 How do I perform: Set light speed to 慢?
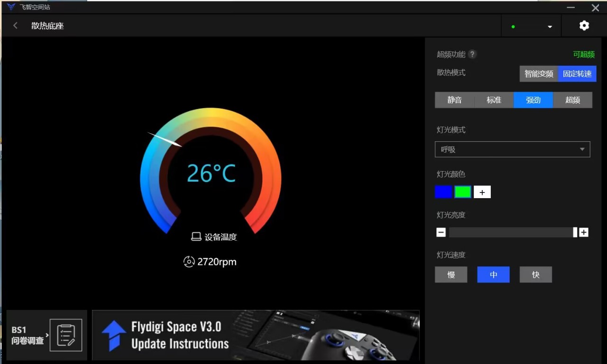click(x=451, y=274)
